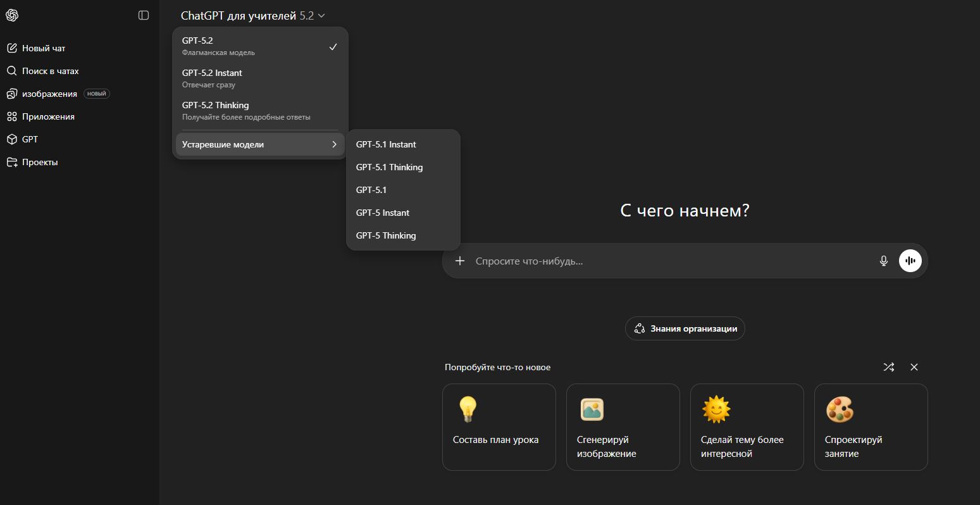
Task: Click the plus attachment icon
Action: click(460, 261)
